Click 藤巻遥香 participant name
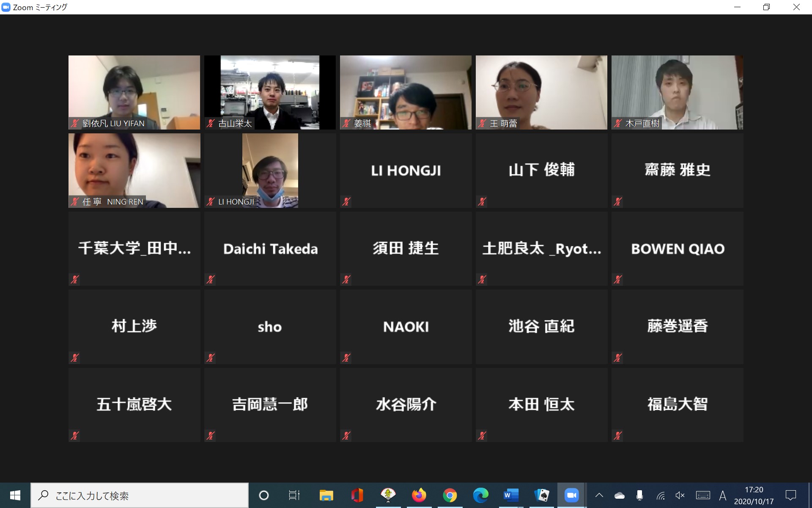Viewport: 812px width, 508px height. [678, 326]
